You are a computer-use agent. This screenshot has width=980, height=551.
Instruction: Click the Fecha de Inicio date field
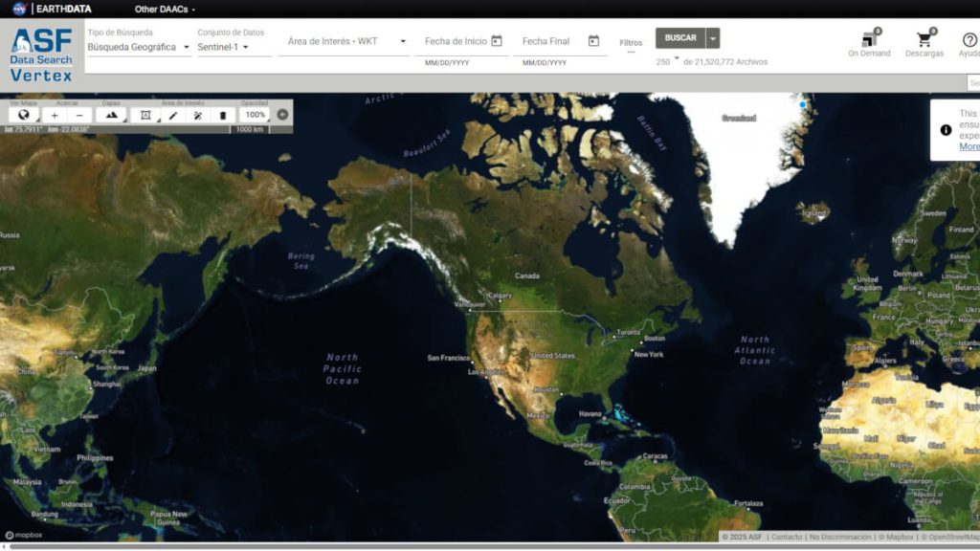click(457, 41)
